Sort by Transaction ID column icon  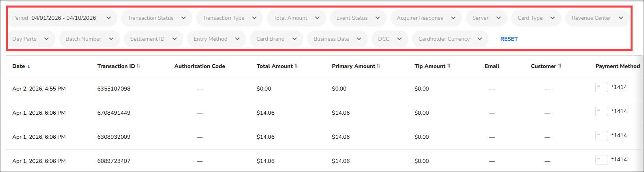(x=139, y=66)
